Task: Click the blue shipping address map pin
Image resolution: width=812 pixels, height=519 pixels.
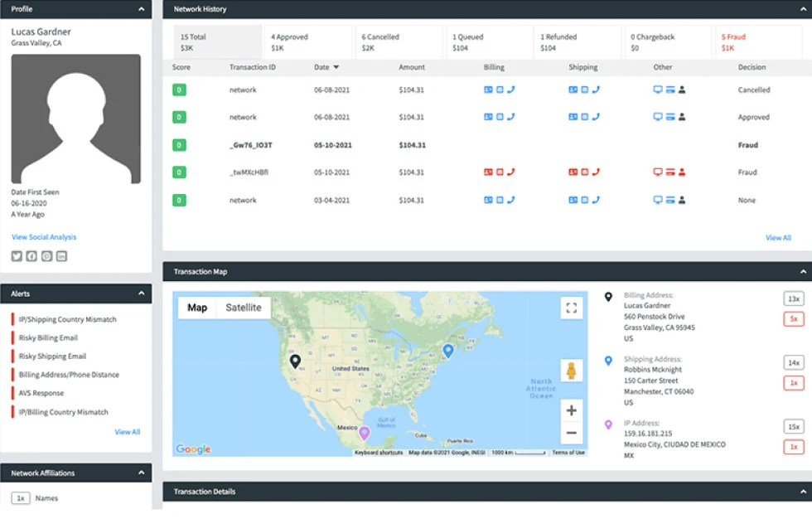Action: [x=448, y=351]
